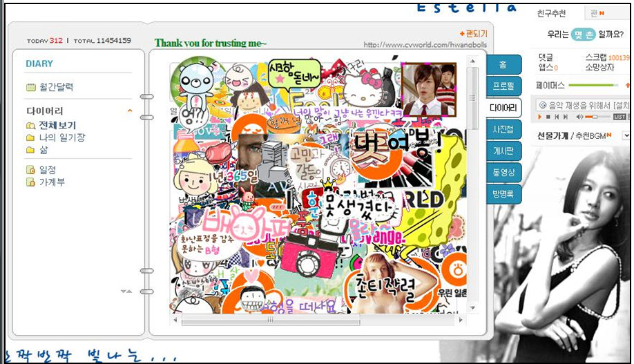Collapse the 다이어리 section with chevron
Screen dimensions: 634x364
pos(130,111)
